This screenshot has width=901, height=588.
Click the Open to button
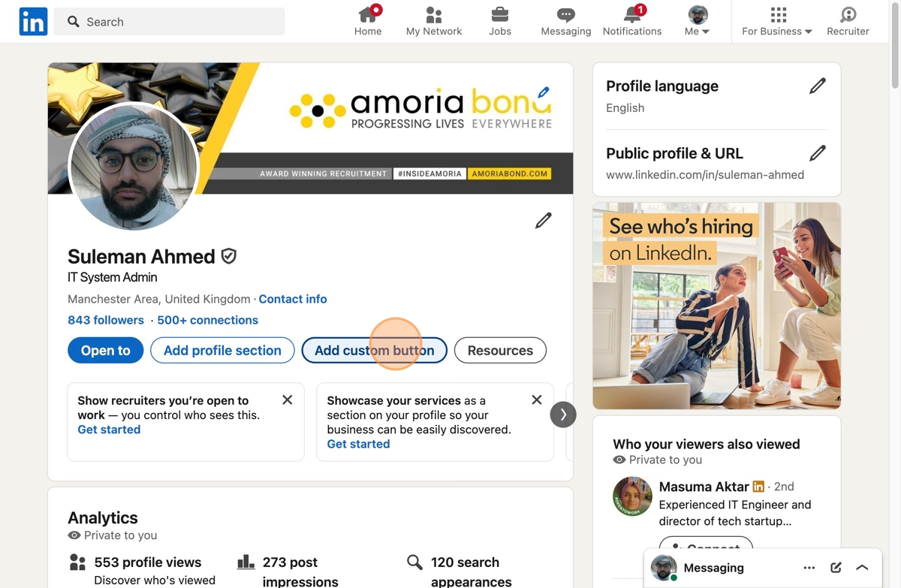point(106,350)
